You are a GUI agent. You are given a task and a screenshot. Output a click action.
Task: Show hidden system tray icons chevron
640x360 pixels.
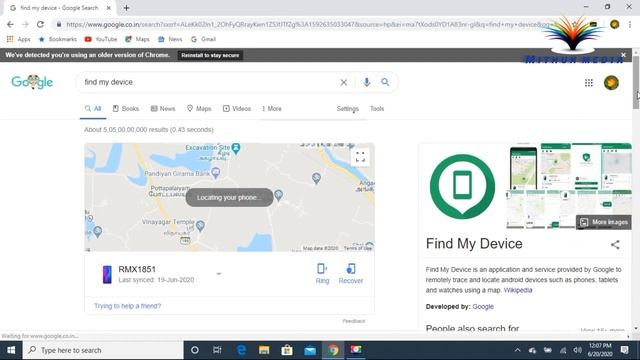[518, 350]
